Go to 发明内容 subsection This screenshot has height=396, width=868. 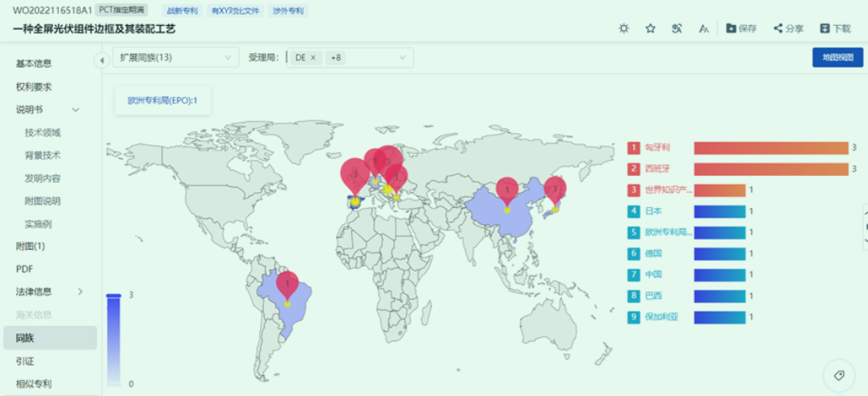click(x=43, y=178)
